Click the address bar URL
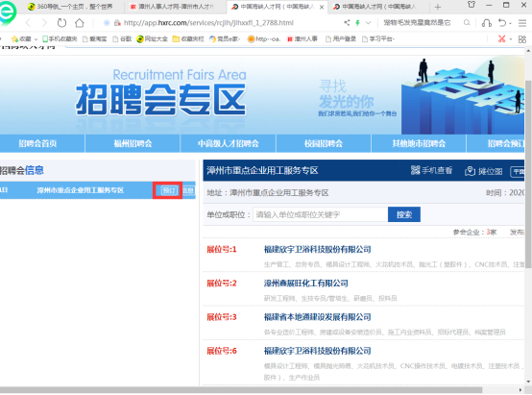Screen dimensions: 532x395 coord(208,23)
